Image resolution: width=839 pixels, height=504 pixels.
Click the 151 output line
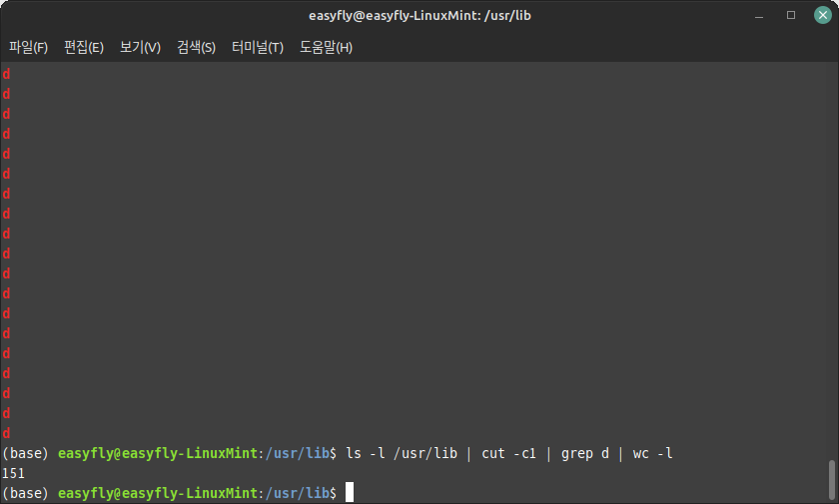(13, 473)
